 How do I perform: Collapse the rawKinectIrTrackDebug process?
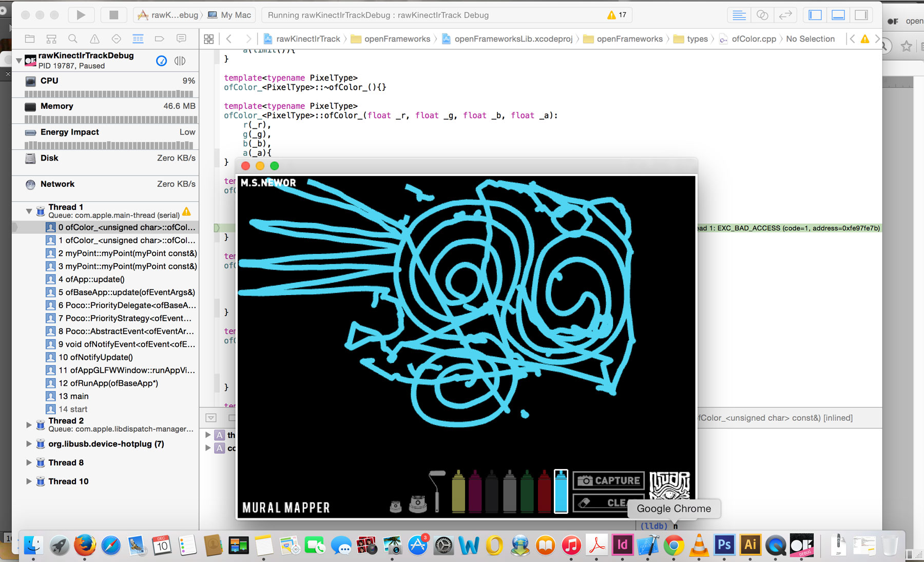19,61
